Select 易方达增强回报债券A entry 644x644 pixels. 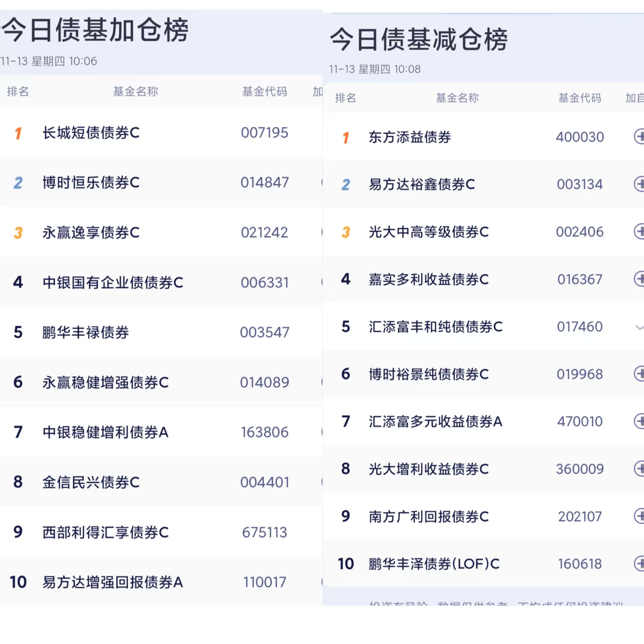113,582
